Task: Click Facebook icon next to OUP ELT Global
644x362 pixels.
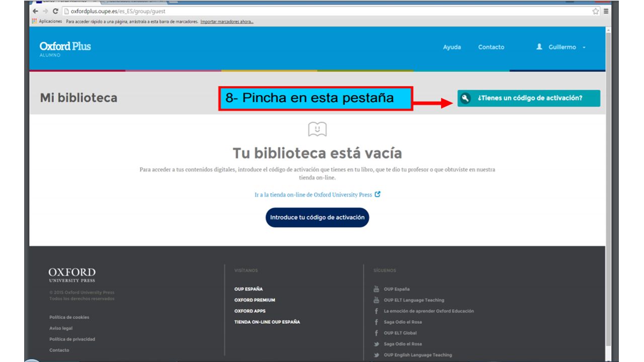Action: click(376, 333)
